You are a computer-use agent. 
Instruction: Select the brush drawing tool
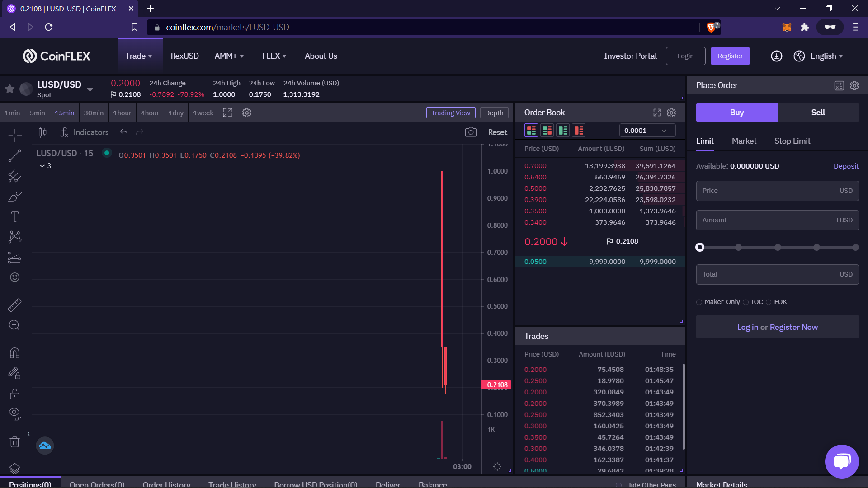(14, 197)
